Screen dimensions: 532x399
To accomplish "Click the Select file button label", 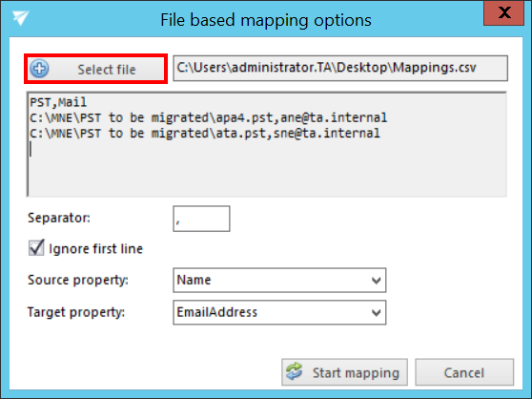I will [107, 70].
